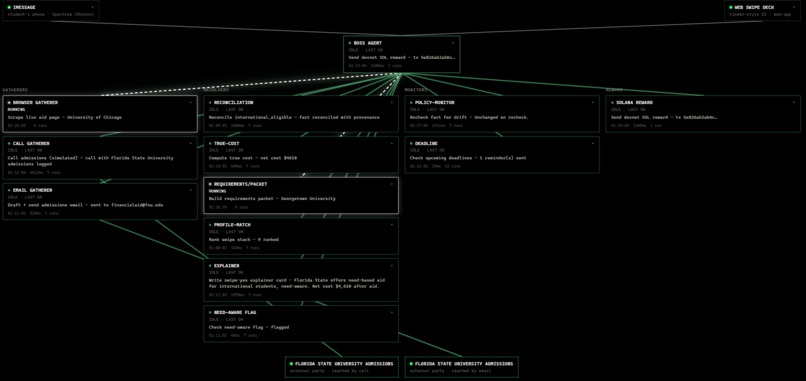
Task: Click the Requirements/Packet status indicator
Action: coord(210,184)
